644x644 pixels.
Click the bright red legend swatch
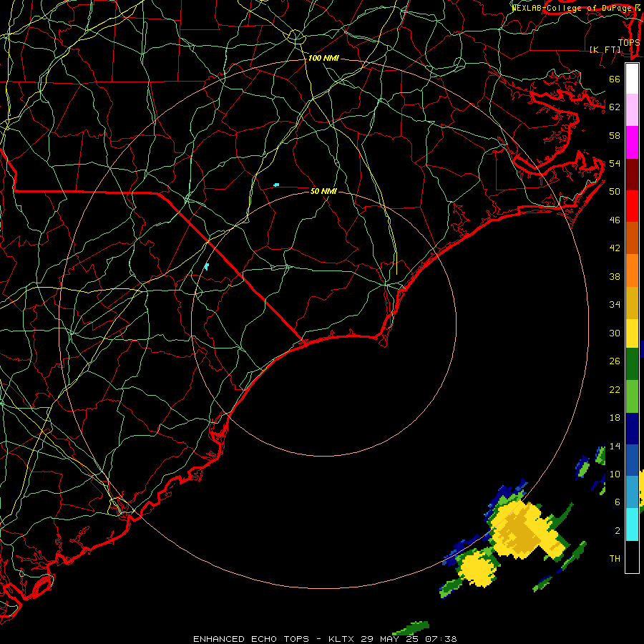coord(632,206)
